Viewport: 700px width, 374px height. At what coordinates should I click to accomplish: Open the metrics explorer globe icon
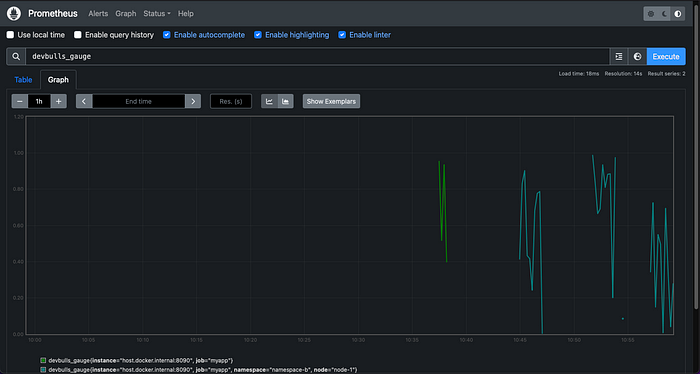[x=638, y=57]
